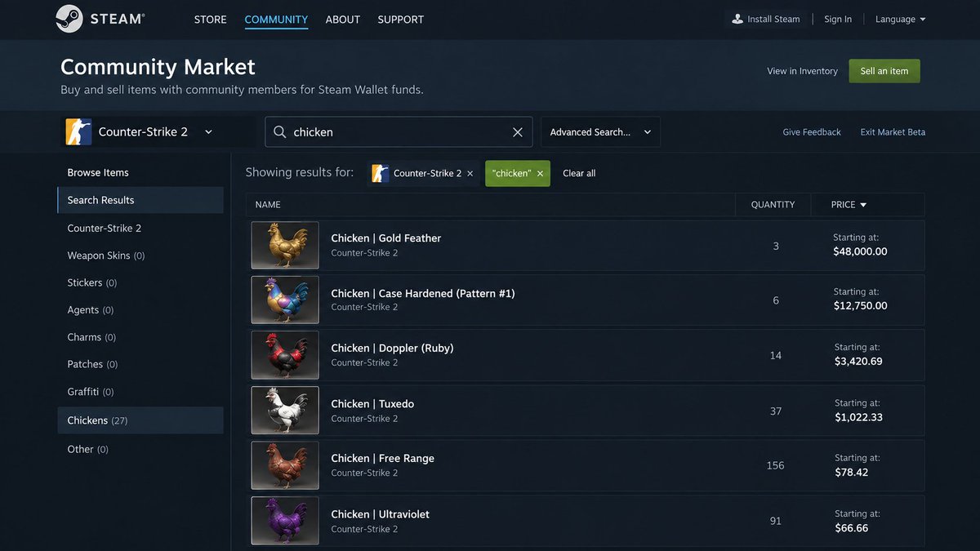Open Chicken | Doppler (Ruby) title
The image size is (980, 551).
tap(392, 349)
